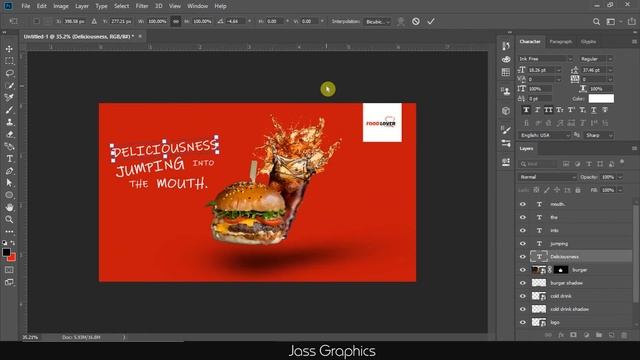640x360 pixels.
Task: Open the Brush settings panel icon
Action: 506,130
